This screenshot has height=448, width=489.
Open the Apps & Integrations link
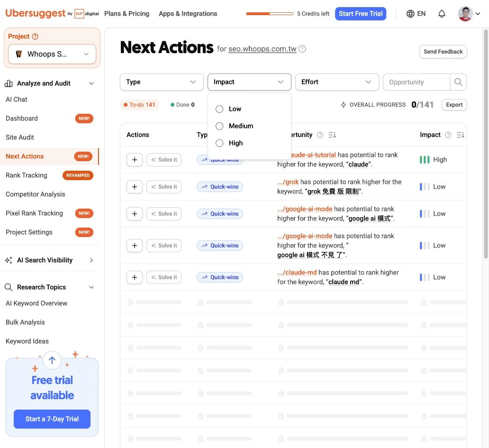pyautogui.click(x=188, y=14)
